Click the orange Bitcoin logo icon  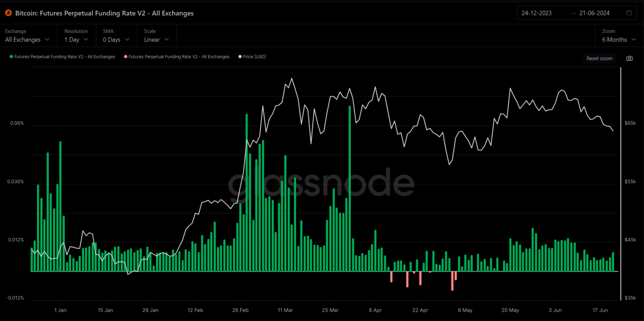pos(8,13)
